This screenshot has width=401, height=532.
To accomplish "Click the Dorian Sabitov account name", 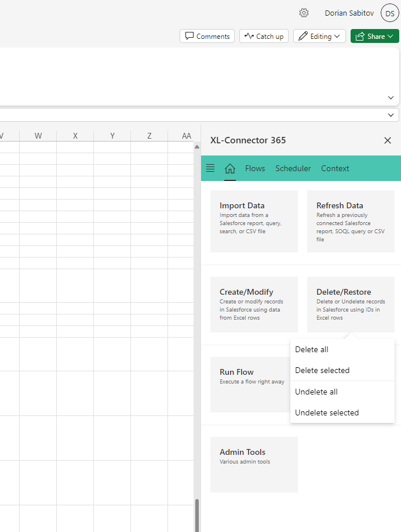I will click(x=349, y=13).
